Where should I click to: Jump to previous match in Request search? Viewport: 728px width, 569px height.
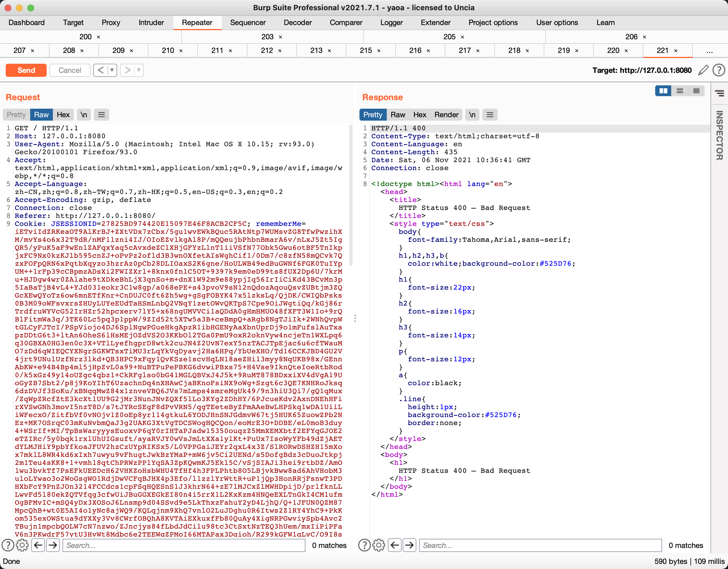(38, 545)
